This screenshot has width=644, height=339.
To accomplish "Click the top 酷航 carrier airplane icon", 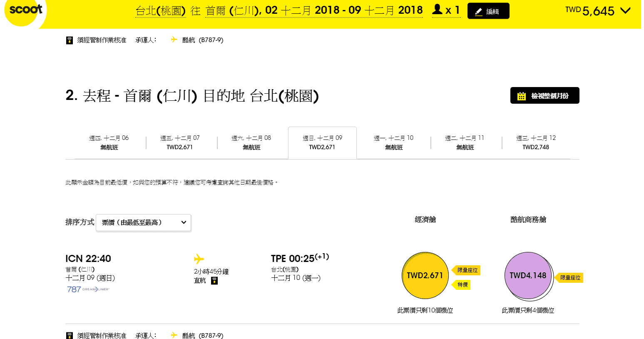I will 174,40.
